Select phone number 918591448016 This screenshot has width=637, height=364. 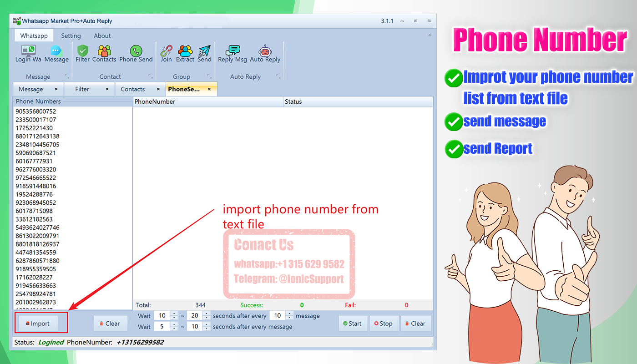click(36, 186)
